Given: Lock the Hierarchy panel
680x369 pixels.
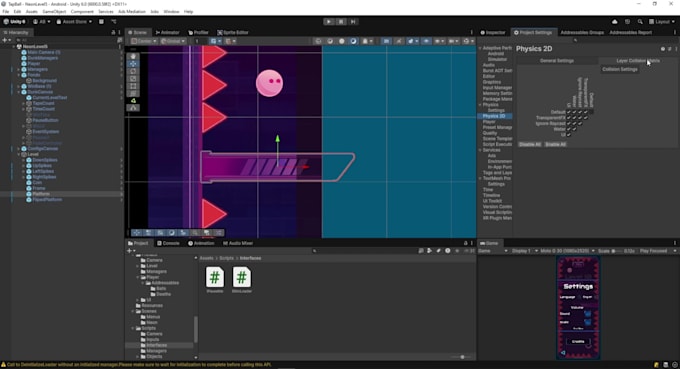Looking at the screenshot, I should [113, 33].
